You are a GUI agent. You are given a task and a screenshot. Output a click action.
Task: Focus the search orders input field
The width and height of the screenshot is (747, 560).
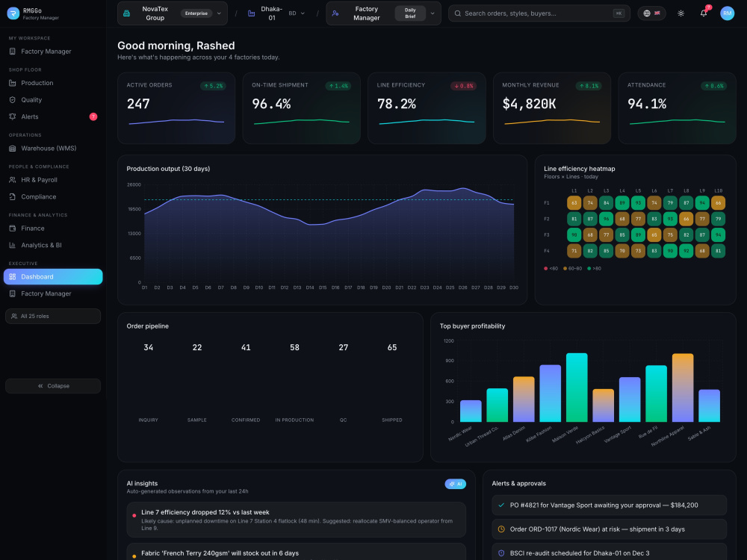click(x=539, y=13)
